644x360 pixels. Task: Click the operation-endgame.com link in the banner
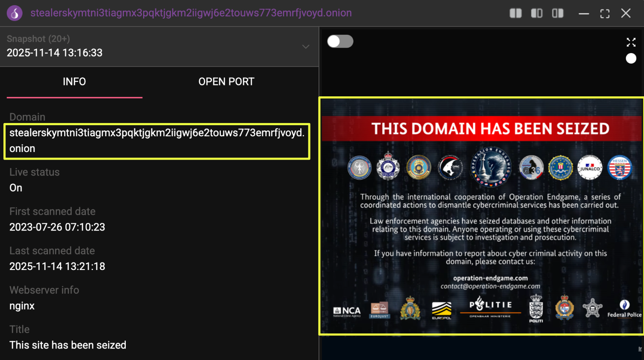click(490, 278)
